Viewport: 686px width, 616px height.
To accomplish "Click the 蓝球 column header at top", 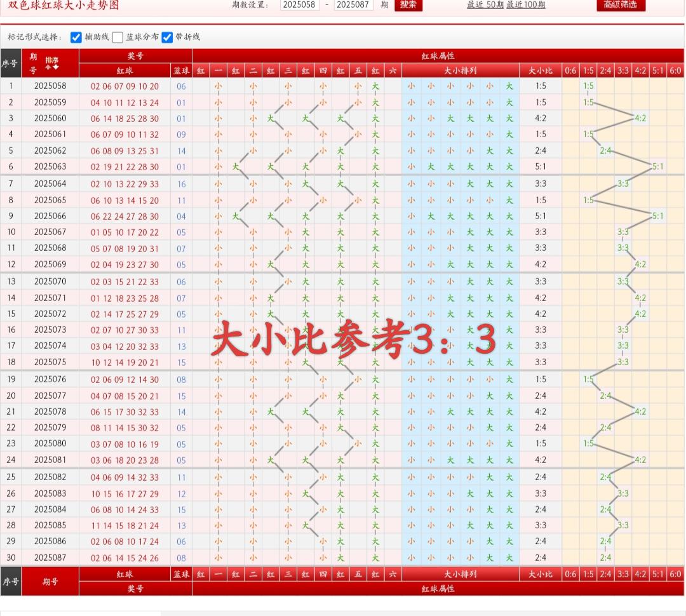I will 182,70.
